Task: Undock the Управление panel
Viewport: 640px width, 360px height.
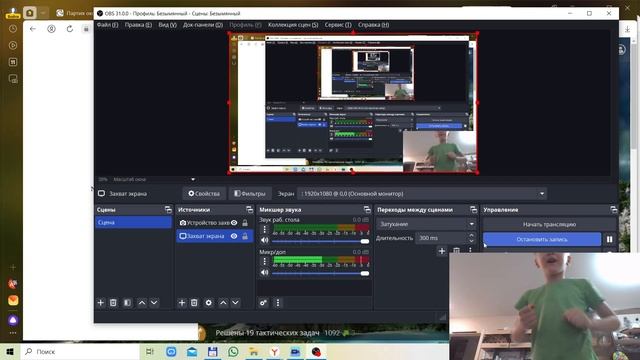Action: 613,209
